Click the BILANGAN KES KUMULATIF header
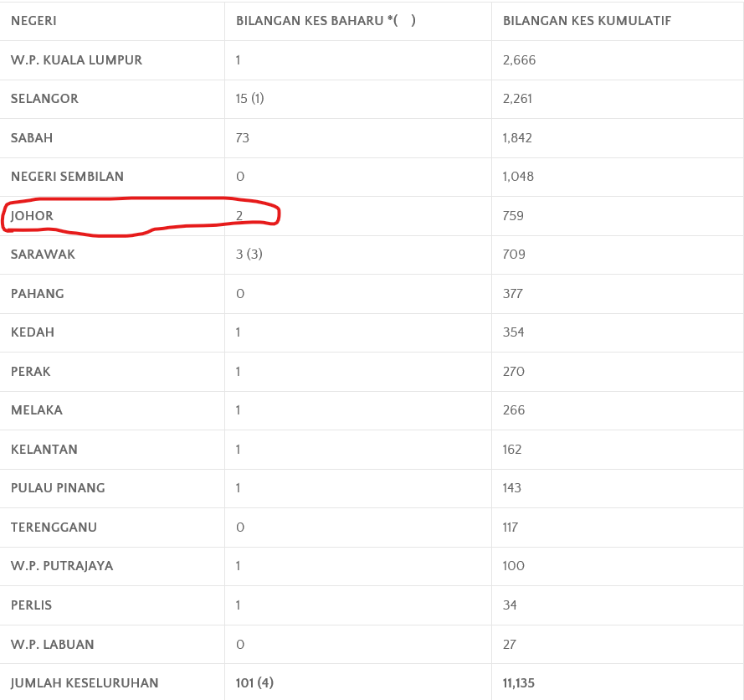 tap(587, 21)
